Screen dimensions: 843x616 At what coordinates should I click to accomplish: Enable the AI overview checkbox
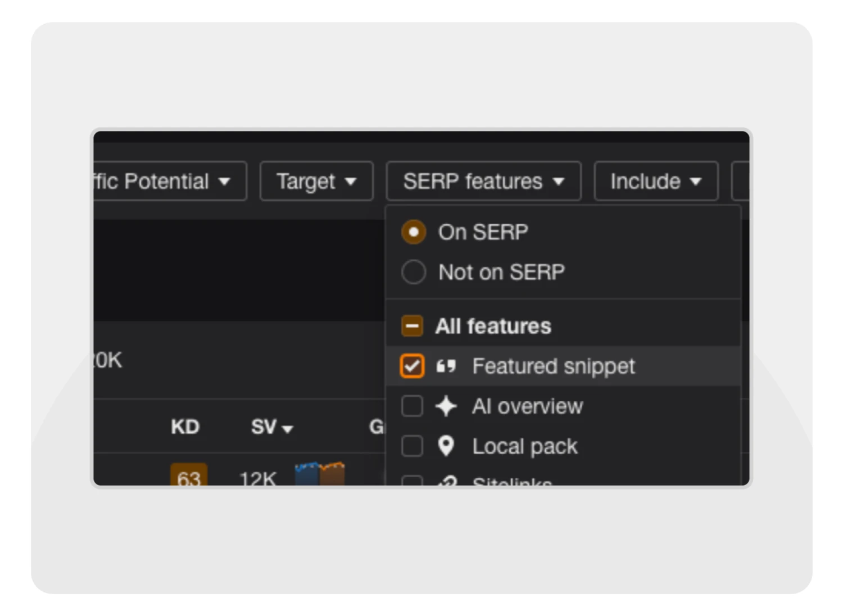point(412,406)
